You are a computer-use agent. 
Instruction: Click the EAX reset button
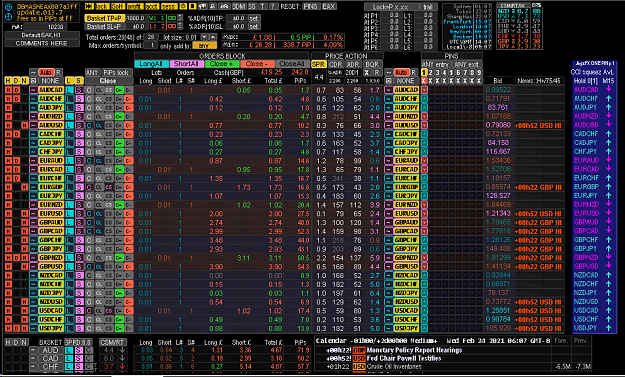(x=329, y=6)
